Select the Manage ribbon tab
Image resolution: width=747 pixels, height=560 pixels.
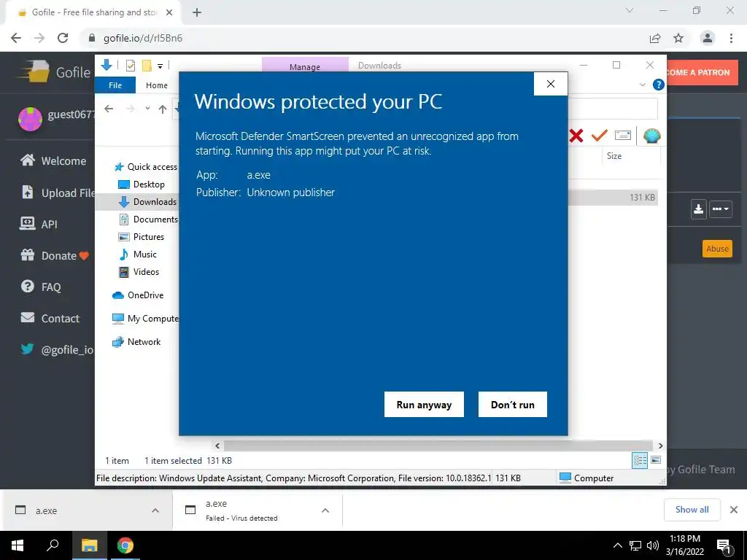tap(305, 66)
